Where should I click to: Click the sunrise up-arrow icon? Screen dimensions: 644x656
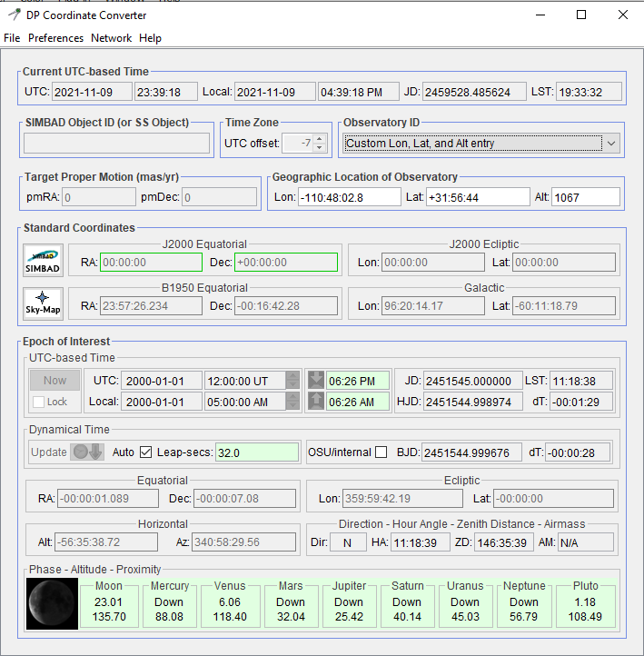tap(315, 401)
